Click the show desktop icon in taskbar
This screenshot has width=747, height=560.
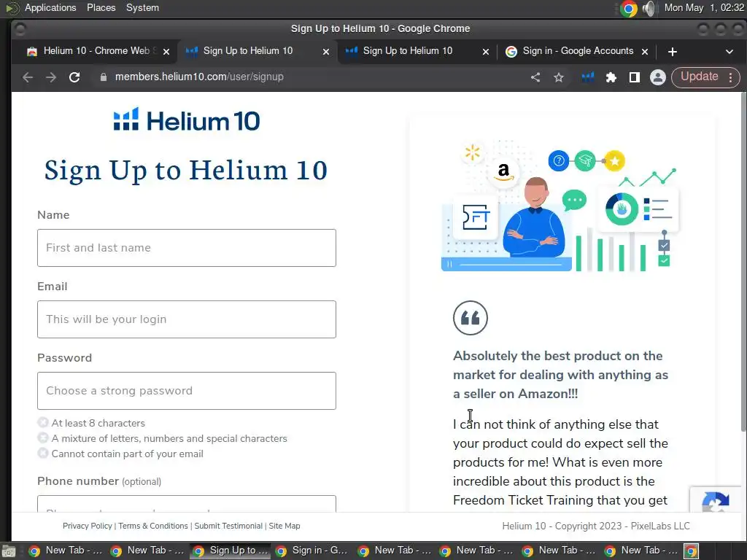coord(9,551)
